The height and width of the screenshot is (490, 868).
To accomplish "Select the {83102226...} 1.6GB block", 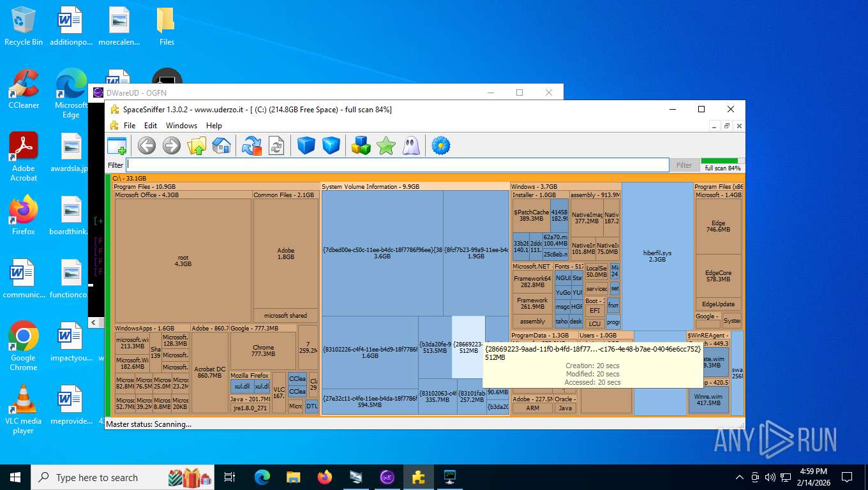I will coord(370,352).
